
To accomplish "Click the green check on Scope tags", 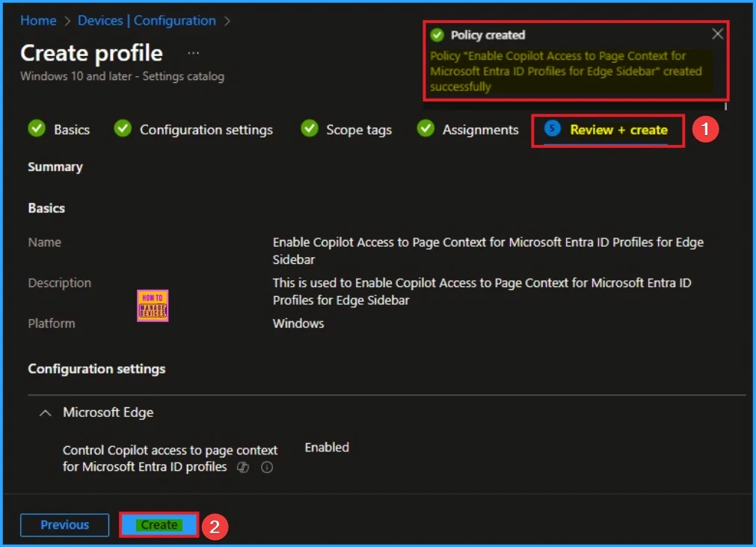I will [310, 129].
